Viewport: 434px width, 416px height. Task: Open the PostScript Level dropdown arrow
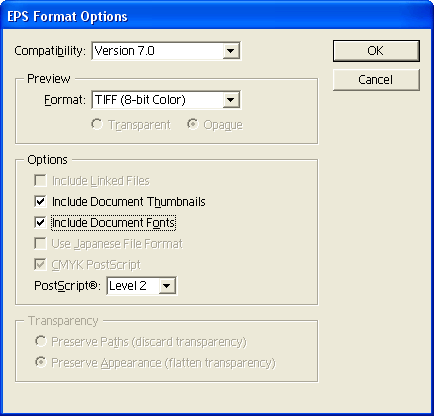pos(167,286)
